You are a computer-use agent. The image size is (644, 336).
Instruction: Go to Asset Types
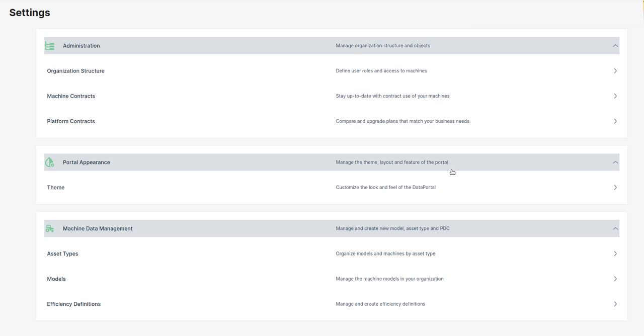[x=63, y=254]
